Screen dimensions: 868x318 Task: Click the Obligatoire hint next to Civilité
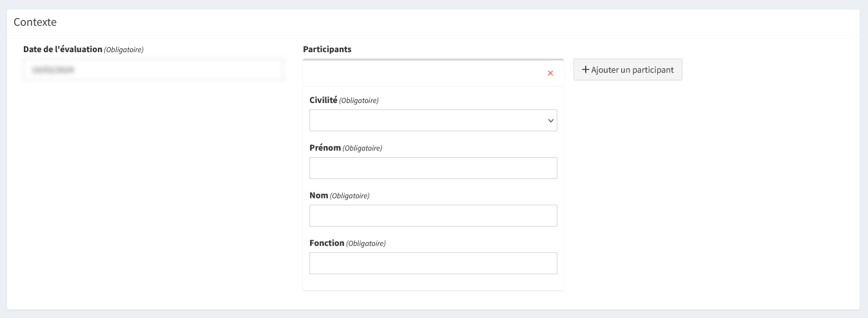(x=359, y=101)
